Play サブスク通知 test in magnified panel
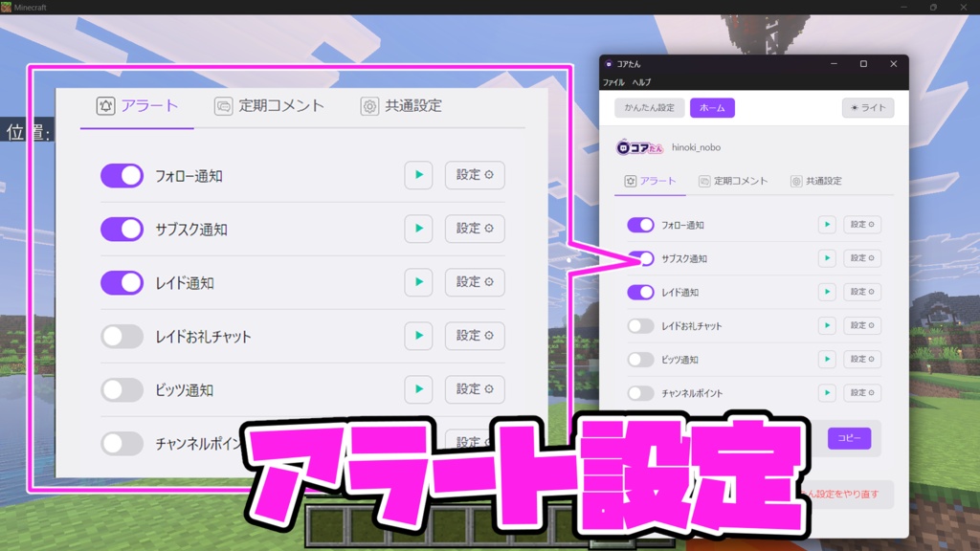Viewport: 980px width, 551px height. (x=419, y=229)
